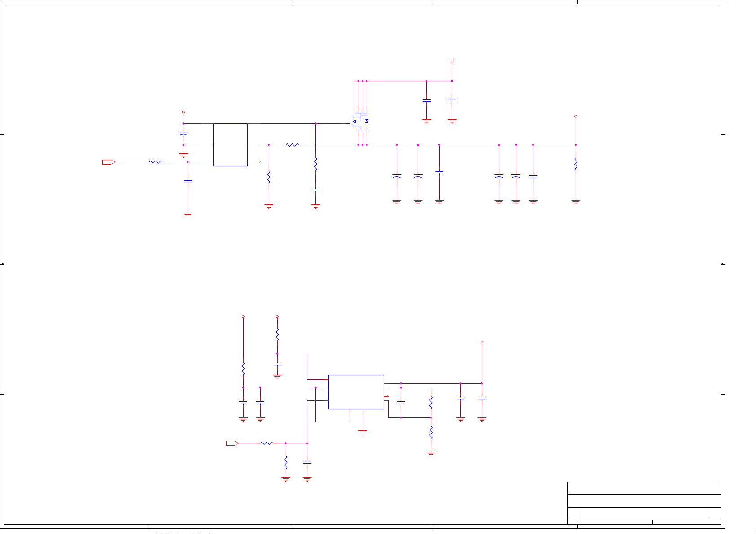Click the power terminal above the upper IC supply capacitor

[x=183, y=112]
